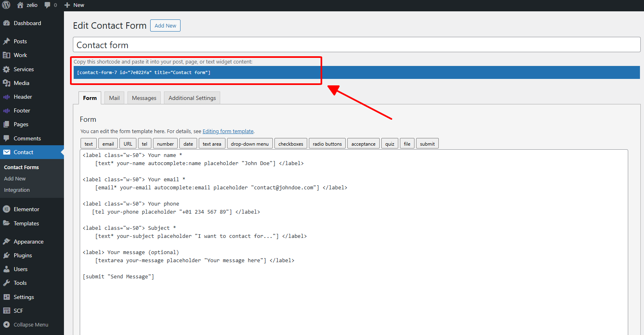
Task: Click the home icon beside zelio
Action: coord(20,5)
